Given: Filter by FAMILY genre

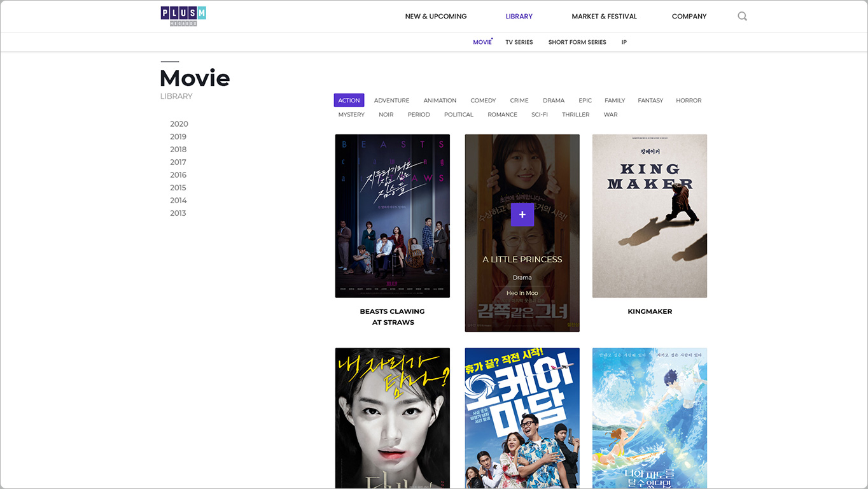Looking at the screenshot, I should (615, 101).
